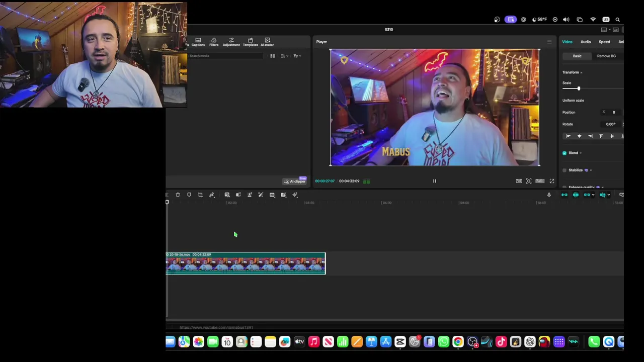Click the audio separate tool in timeline toolbar
Screen dimensions: 644x362
click(x=238, y=195)
